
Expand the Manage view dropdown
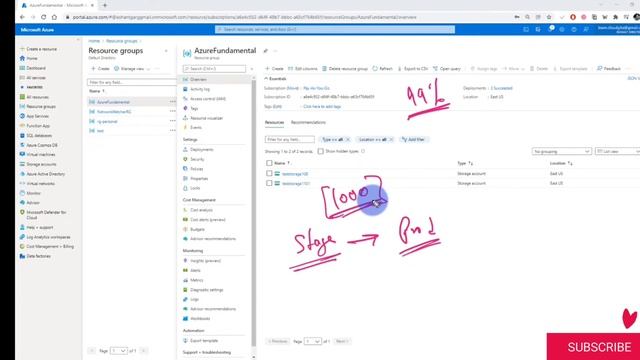tap(132, 69)
